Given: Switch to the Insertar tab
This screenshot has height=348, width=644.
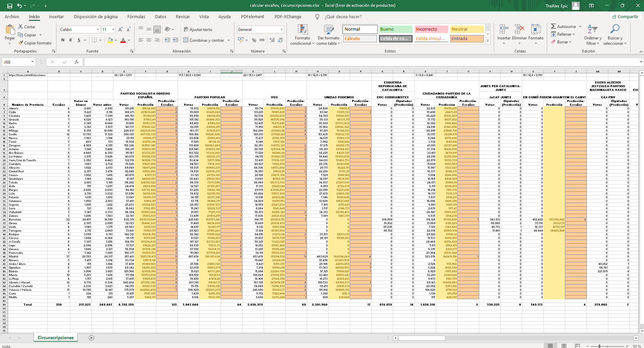Looking at the screenshot, I should click(x=56, y=16).
